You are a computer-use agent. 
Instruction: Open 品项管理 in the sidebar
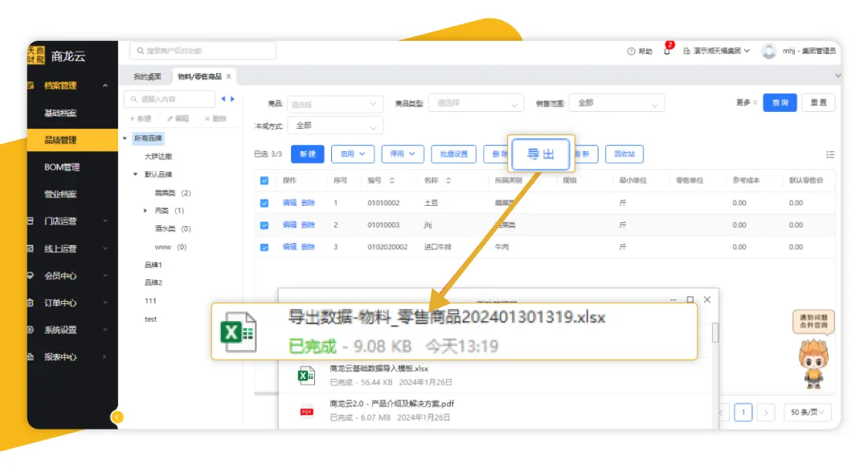(x=72, y=140)
